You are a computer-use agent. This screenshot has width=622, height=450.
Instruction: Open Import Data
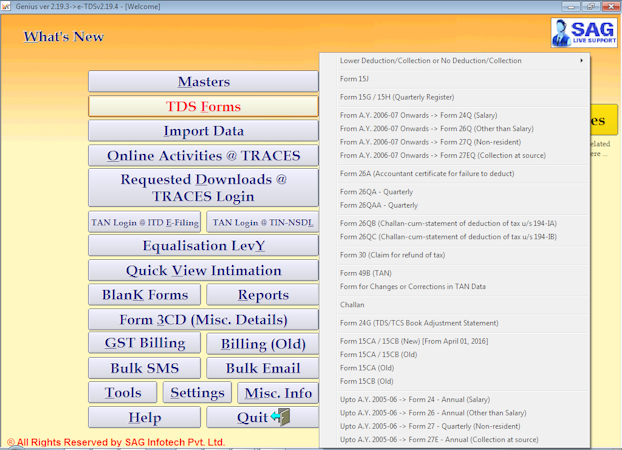[x=203, y=131]
